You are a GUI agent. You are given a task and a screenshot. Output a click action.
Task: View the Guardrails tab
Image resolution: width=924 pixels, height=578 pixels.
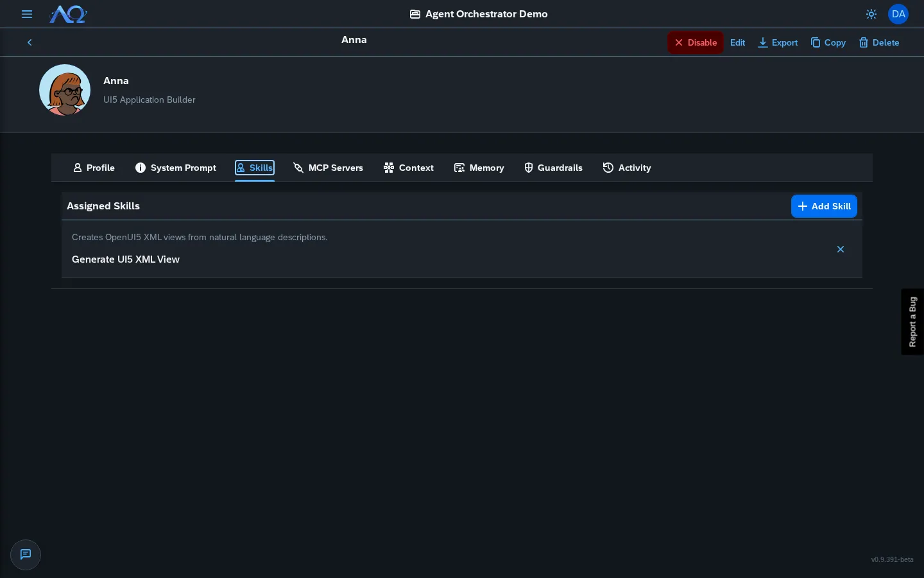[553, 168]
